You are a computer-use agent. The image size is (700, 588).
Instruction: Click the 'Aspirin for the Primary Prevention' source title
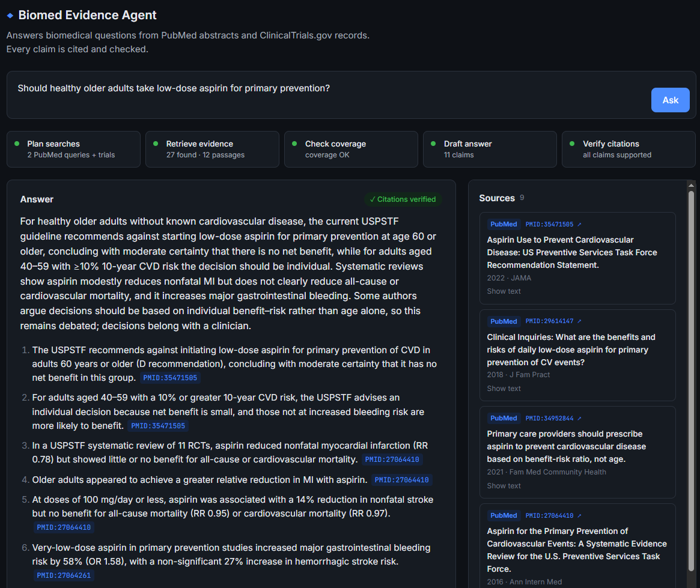(x=577, y=550)
